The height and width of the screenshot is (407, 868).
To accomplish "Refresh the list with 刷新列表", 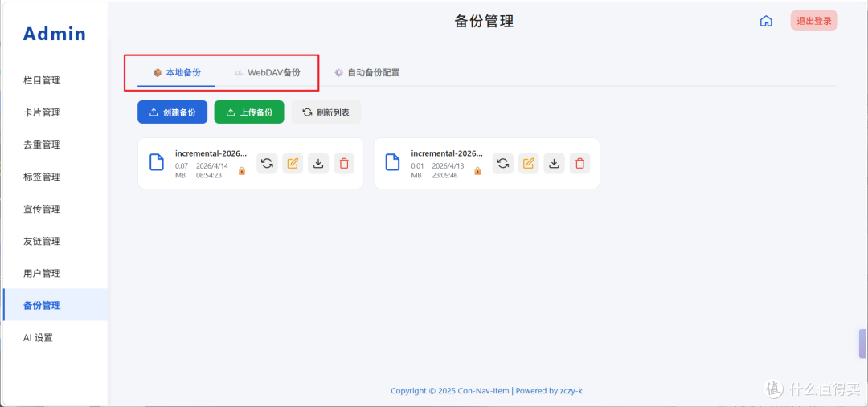I will pos(326,112).
